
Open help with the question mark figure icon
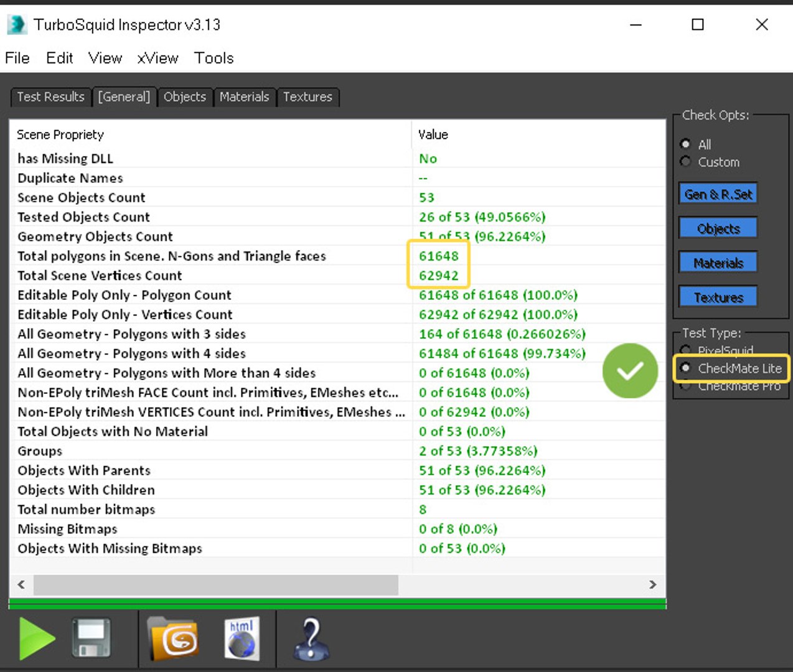(311, 638)
